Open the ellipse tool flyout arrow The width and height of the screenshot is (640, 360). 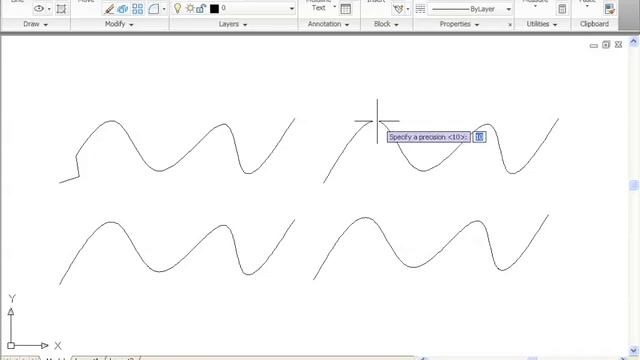(49, 9)
